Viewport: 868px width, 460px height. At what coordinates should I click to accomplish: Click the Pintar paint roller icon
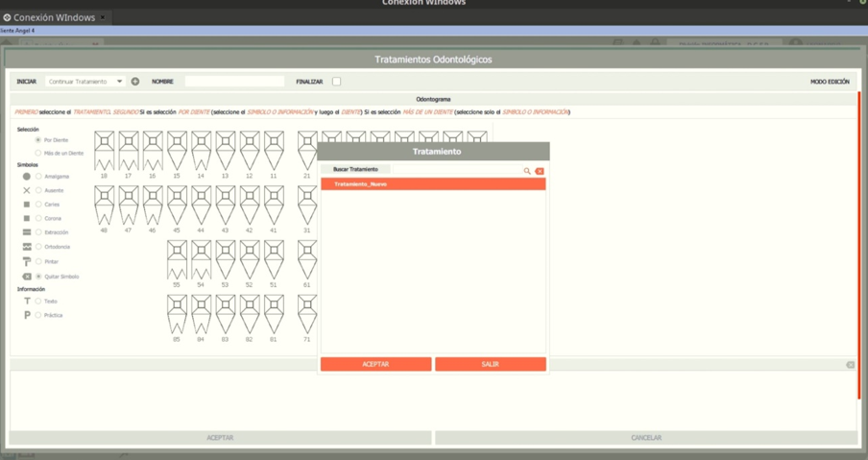(27, 261)
